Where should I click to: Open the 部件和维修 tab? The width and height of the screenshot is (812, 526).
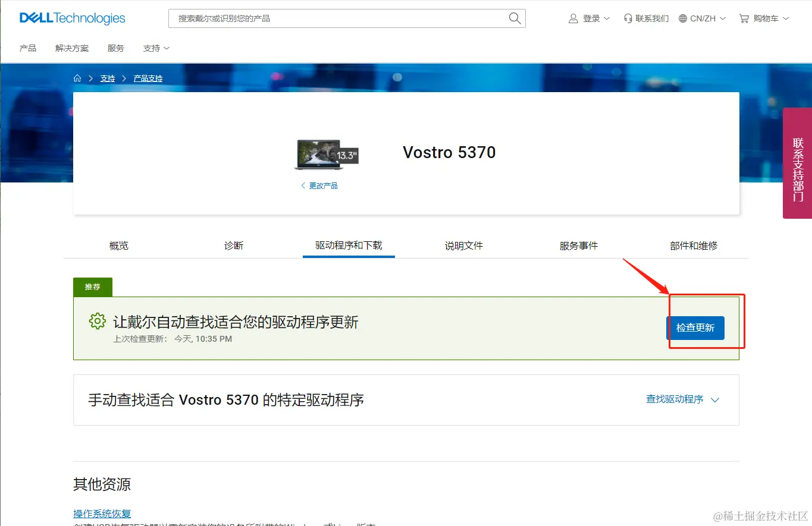694,245
